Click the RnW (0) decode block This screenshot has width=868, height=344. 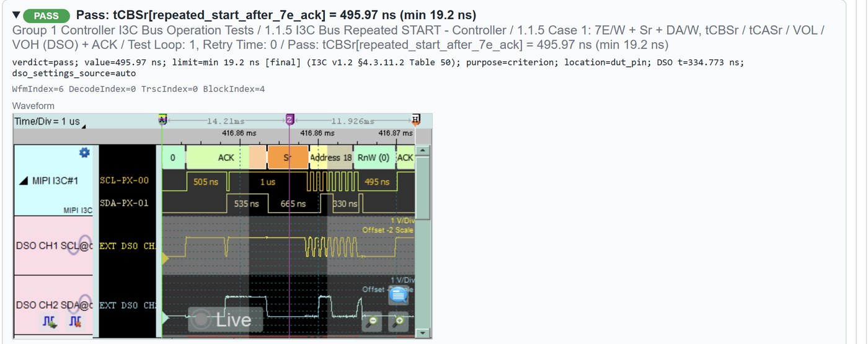(374, 157)
